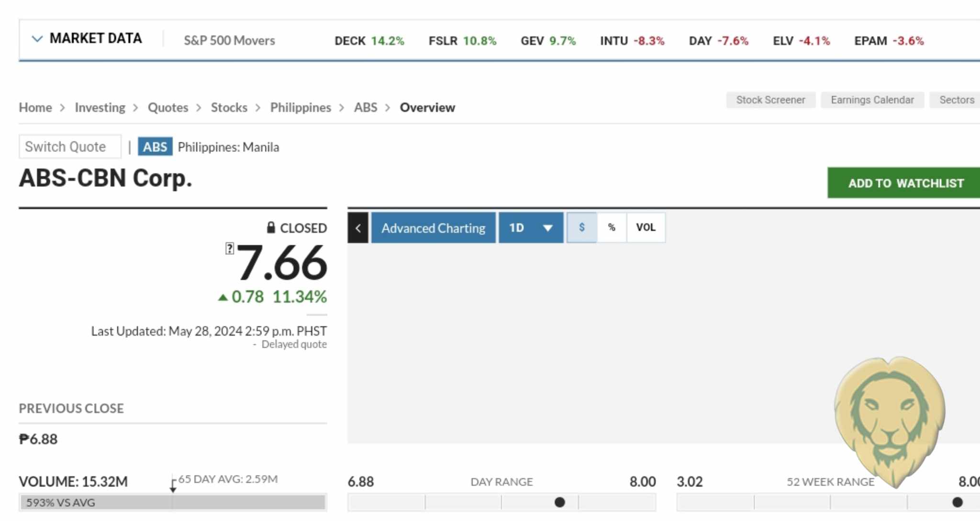Click the day range slider dot
Screen dimensions: 980x521
point(559,502)
